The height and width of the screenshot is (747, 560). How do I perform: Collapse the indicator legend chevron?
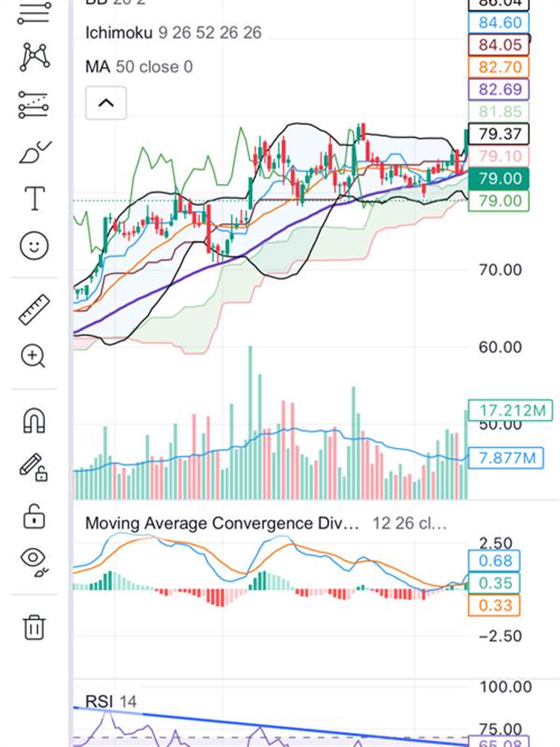[106, 103]
